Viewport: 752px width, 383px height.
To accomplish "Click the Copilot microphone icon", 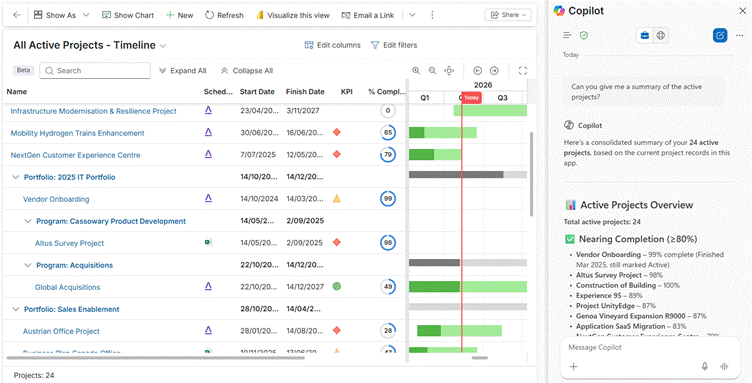I will [x=705, y=367].
